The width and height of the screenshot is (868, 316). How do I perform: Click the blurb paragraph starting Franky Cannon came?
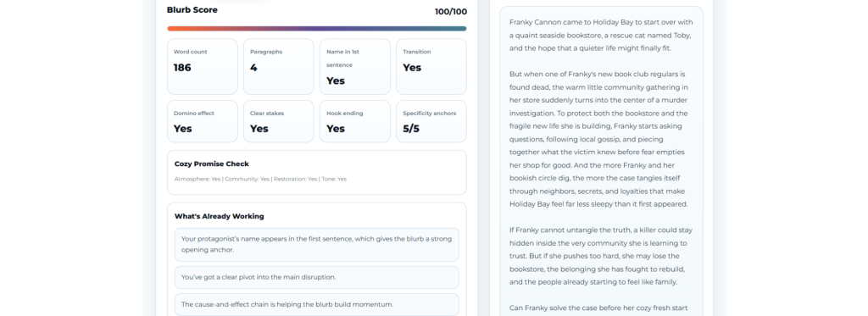[601, 36]
